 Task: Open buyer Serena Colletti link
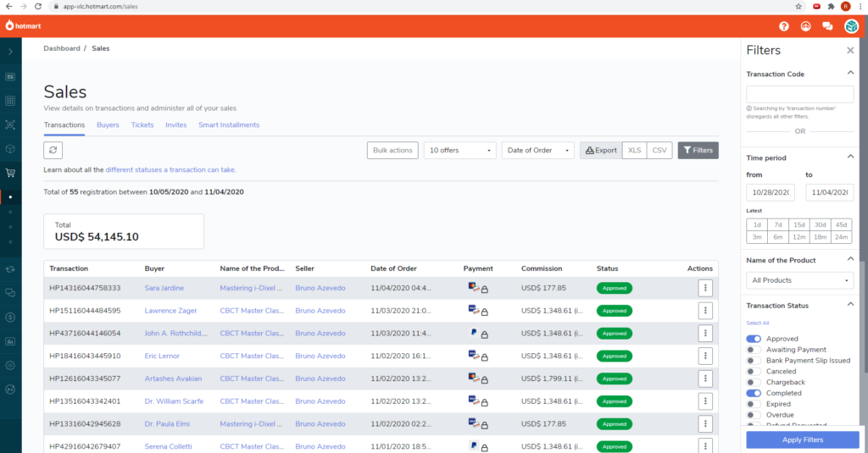[x=169, y=446]
